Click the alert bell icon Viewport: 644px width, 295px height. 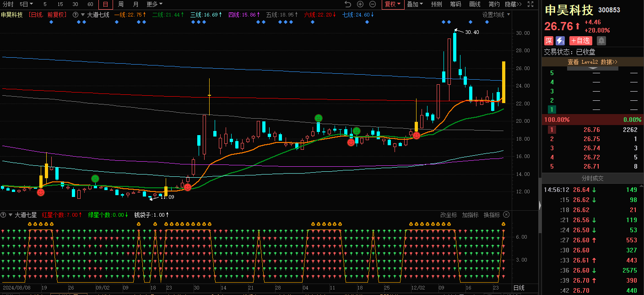[601, 41]
